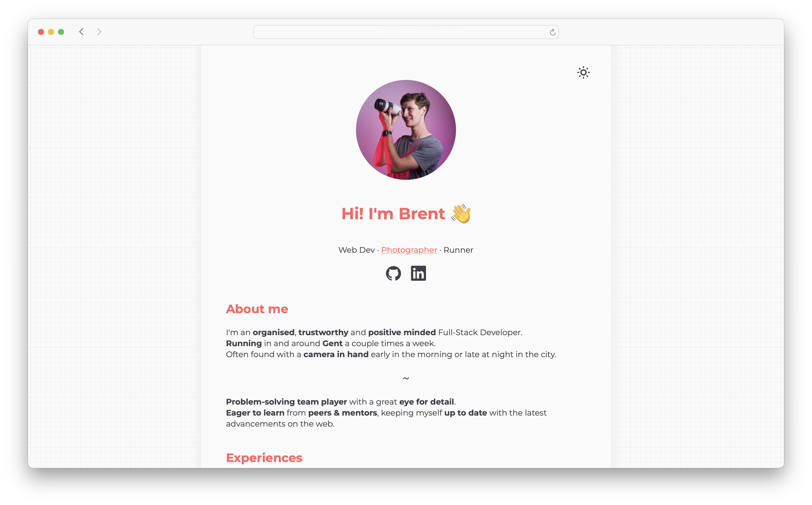Reload the page with the refresh icon
The image size is (812, 505).
pyautogui.click(x=552, y=32)
